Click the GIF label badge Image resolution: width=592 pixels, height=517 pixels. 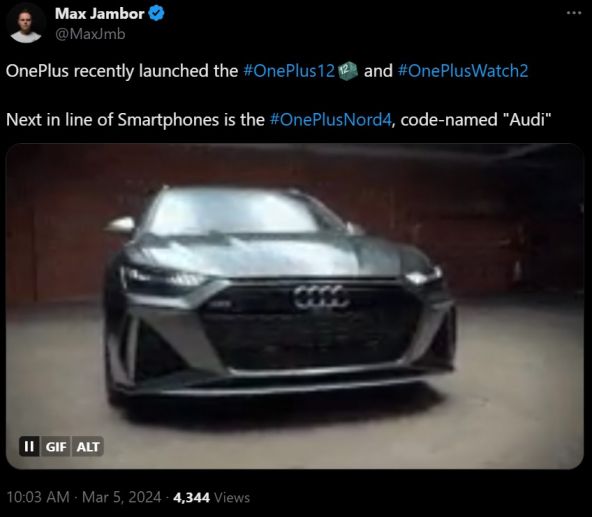(56, 447)
